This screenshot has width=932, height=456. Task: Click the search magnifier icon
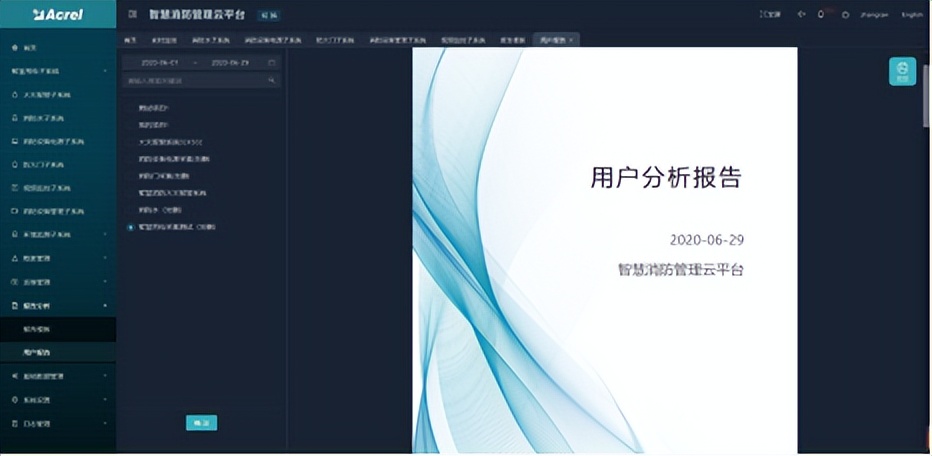coord(272,80)
